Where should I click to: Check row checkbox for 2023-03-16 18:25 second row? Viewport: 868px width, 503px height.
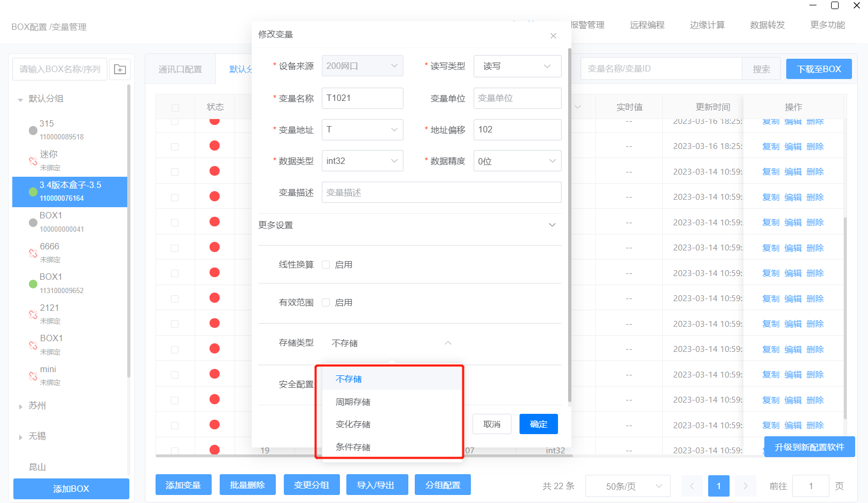(175, 146)
